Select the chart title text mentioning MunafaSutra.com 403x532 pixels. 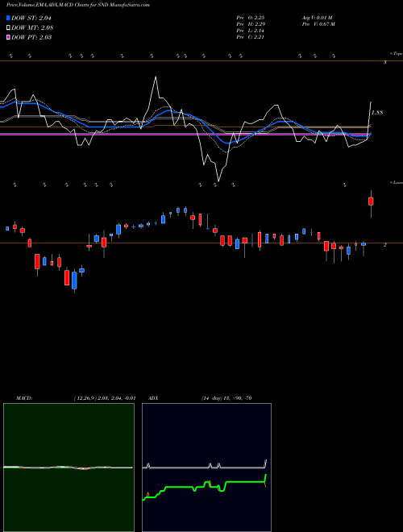click(78, 5)
